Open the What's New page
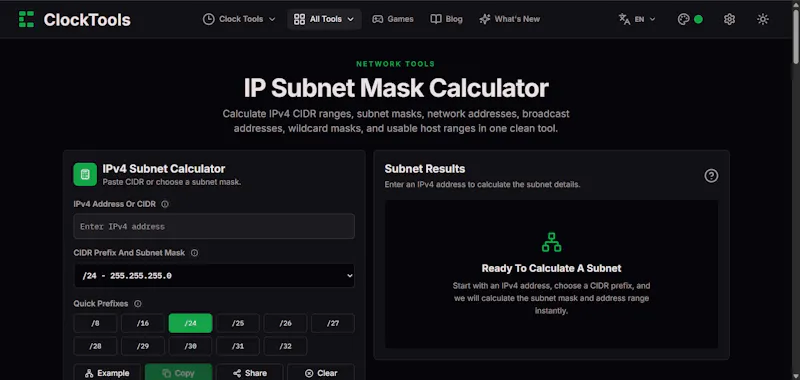This screenshot has width=800, height=380. coord(509,19)
